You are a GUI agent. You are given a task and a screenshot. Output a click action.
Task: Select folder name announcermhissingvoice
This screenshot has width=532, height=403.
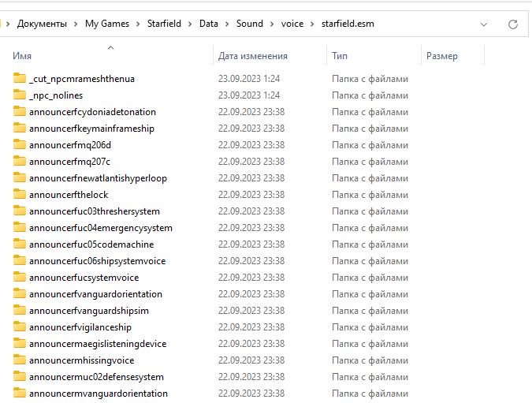pyautogui.click(x=82, y=360)
